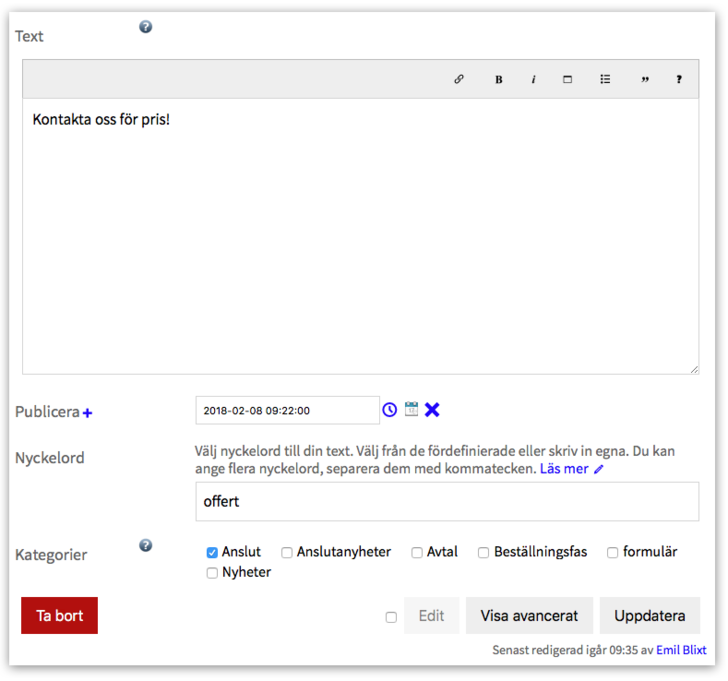Insert bulleted list in the editor
The image size is (728, 681).
pyautogui.click(x=605, y=80)
